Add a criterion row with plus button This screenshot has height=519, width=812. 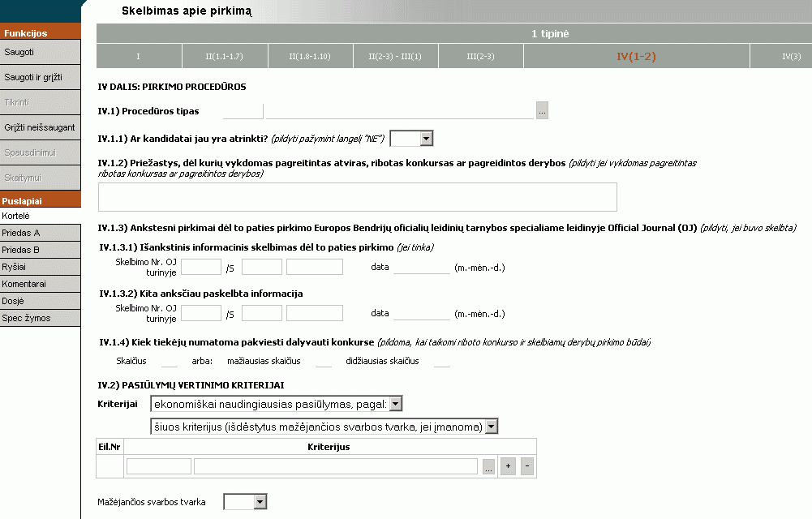point(508,466)
